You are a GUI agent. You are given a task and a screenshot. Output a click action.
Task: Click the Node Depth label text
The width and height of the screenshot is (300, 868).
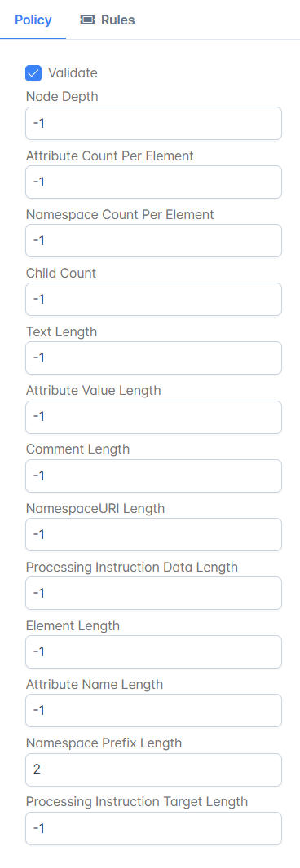62,97
